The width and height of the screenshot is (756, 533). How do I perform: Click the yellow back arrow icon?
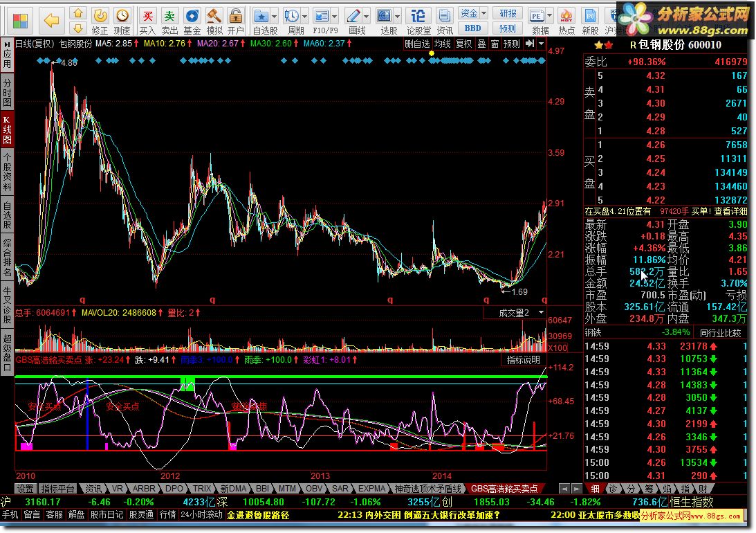pyautogui.click(x=51, y=21)
